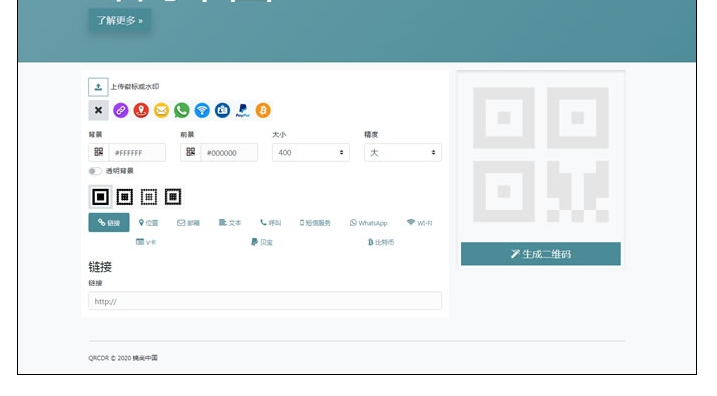Click the 了解更多 learn more button
Viewport: 717px width, 396px height.
[120, 21]
